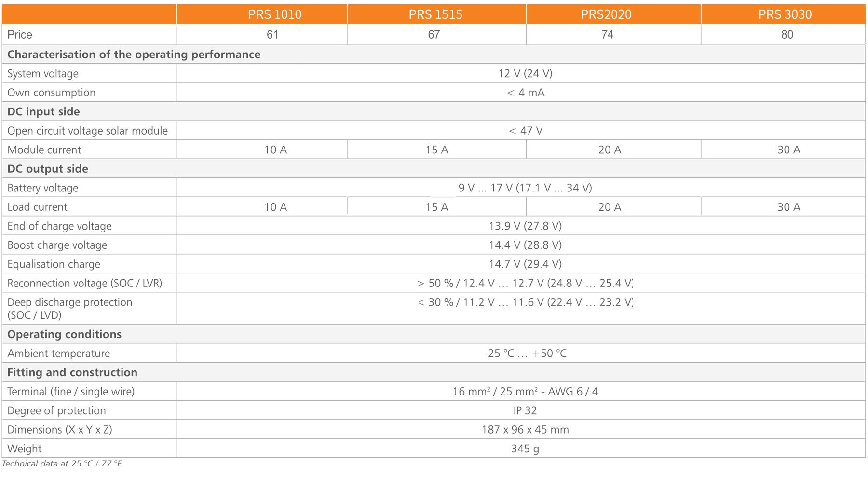Click the DC input side section heading
Image resolution: width=868 pixels, height=477 pixels.
pyautogui.click(x=43, y=111)
